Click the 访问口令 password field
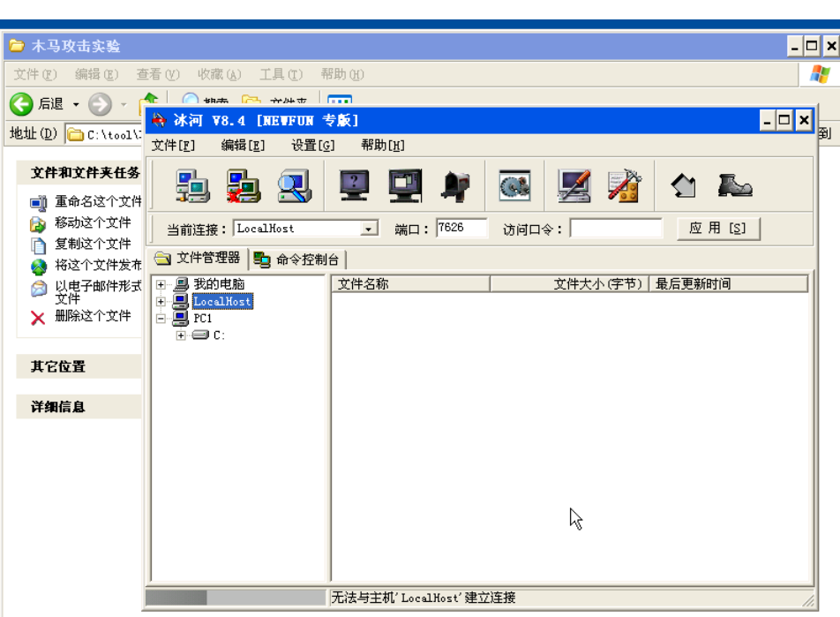 (616, 229)
